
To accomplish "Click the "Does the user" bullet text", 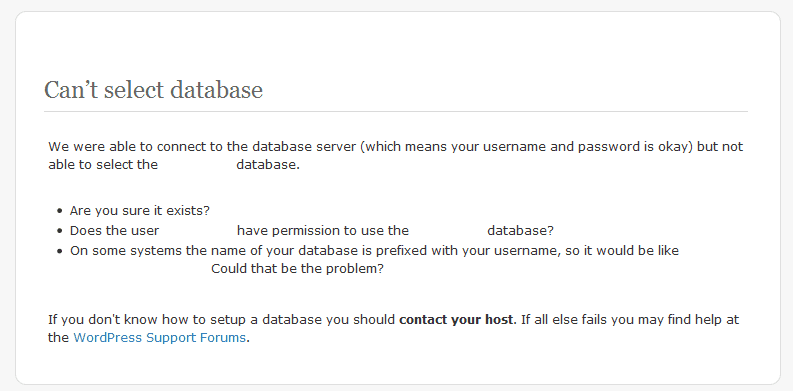I will click(x=114, y=231).
